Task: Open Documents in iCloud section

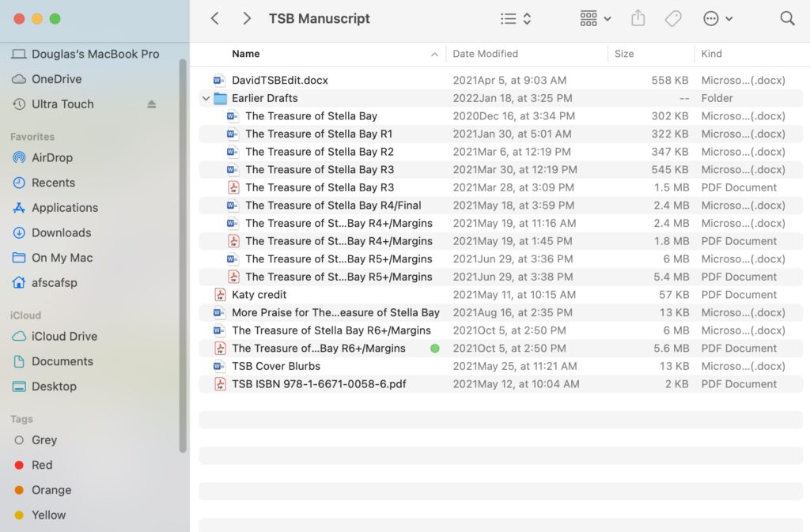Action: tap(53, 361)
